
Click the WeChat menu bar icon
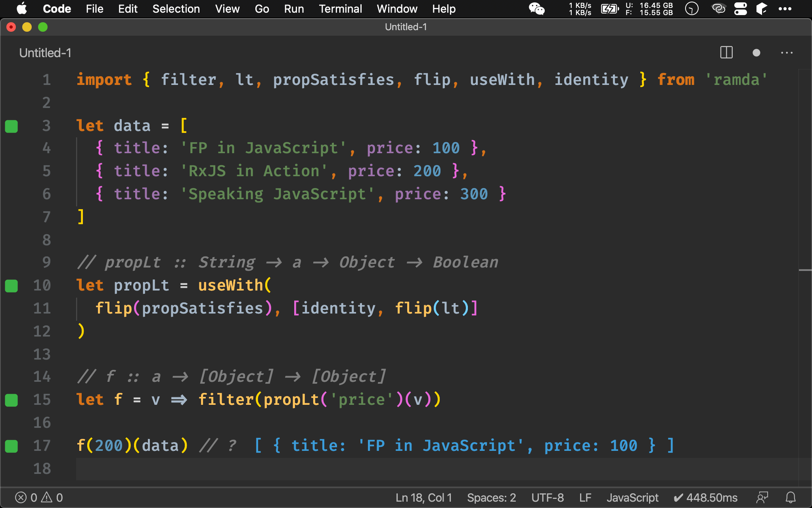[x=537, y=9]
